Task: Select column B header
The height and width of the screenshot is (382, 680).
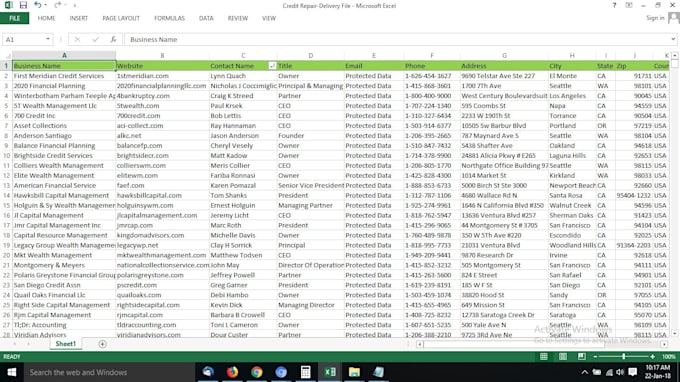Action: click(163, 56)
